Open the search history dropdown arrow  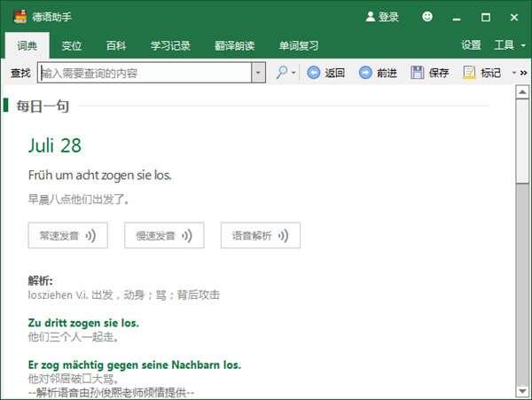[x=258, y=73]
